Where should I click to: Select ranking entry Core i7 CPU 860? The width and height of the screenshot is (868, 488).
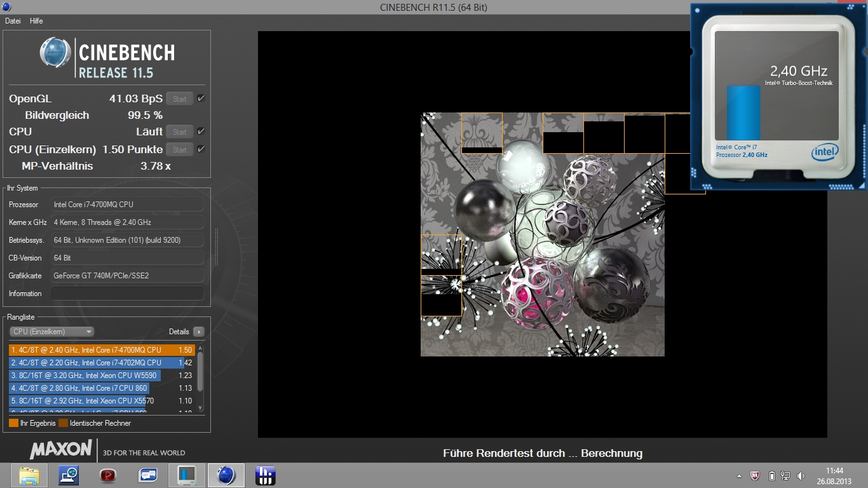click(x=102, y=388)
